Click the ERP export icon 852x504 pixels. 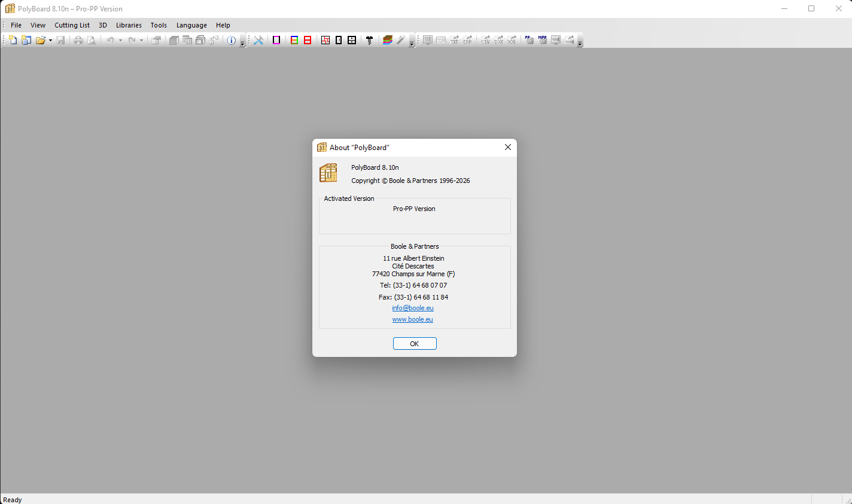tap(468, 40)
